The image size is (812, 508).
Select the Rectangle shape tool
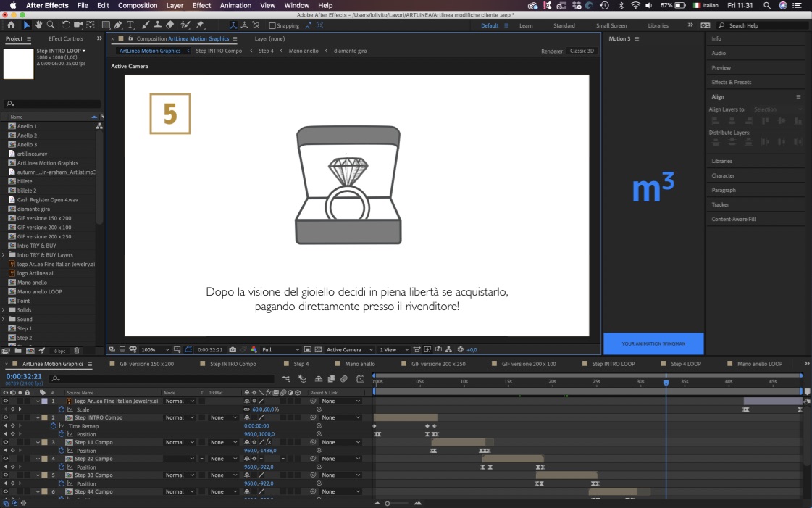tap(106, 25)
